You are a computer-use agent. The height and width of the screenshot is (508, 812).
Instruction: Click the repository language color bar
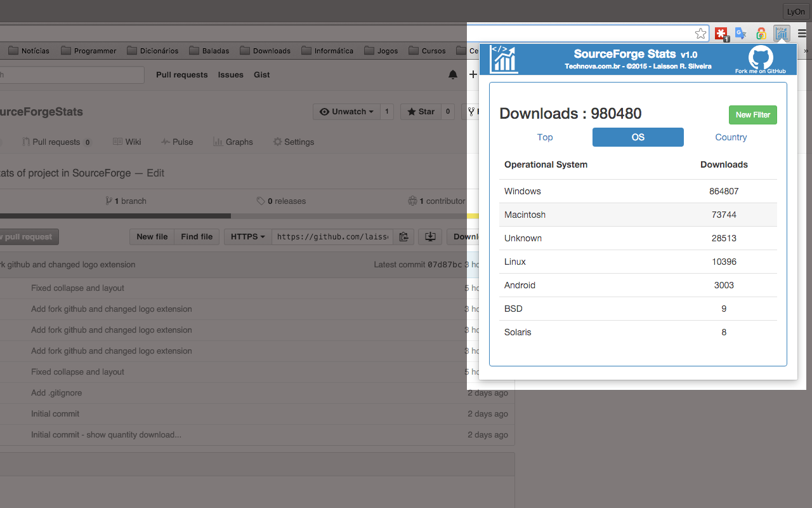(254, 216)
